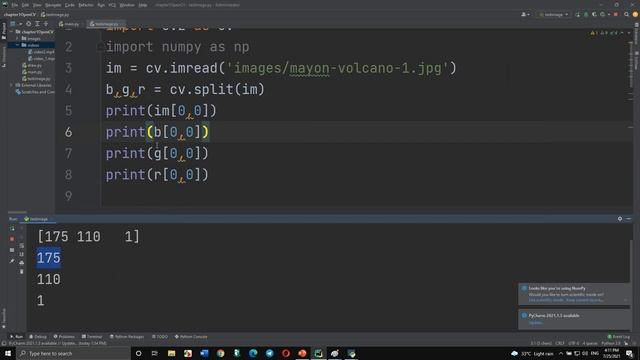
Task: Click the trash clear-all icon in Run panel
Action: click(x=22, y=271)
